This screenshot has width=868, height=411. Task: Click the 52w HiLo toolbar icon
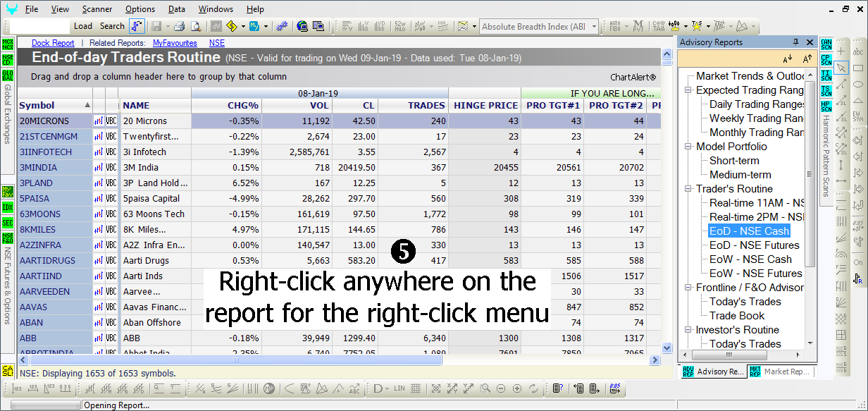point(399,26)
